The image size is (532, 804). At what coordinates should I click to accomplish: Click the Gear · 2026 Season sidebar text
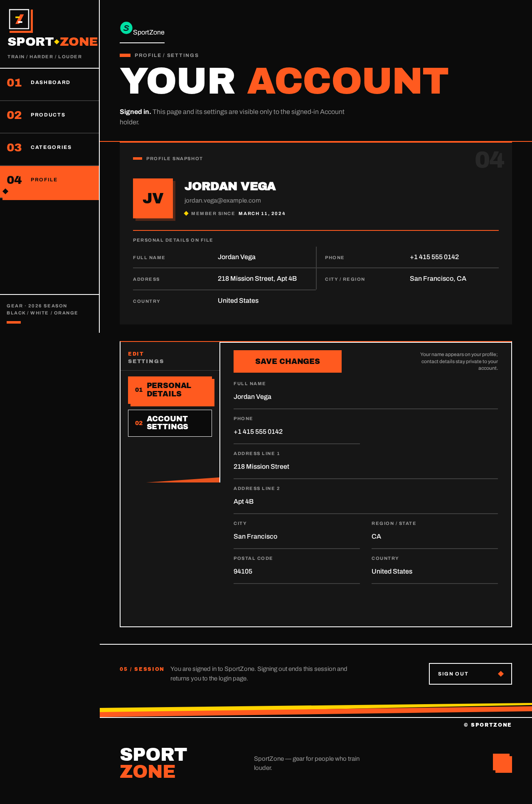[37, 306]
